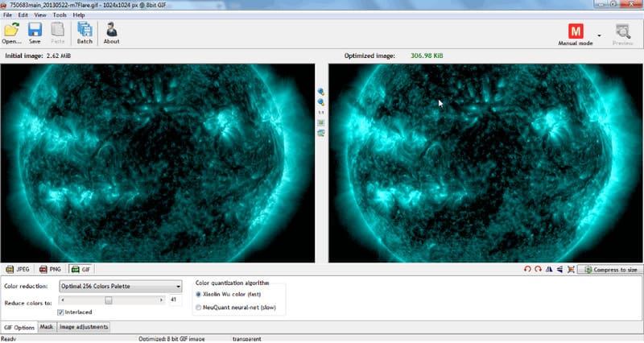
Task: Click the Reduce colors slider thumb
Action: (x=108, y=300)
